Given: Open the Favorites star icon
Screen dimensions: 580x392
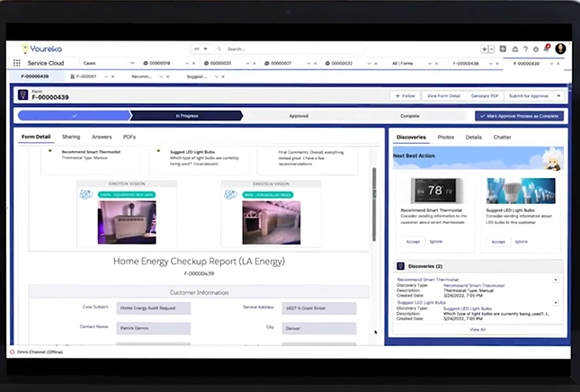Looking at the screenshot, I should pyautogui.click(x=484, y=49).
